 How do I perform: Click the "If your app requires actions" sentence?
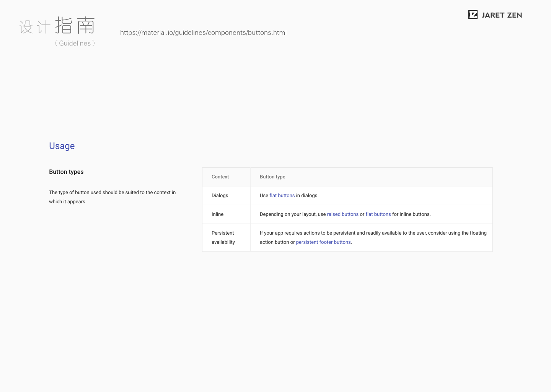[373, 233]
